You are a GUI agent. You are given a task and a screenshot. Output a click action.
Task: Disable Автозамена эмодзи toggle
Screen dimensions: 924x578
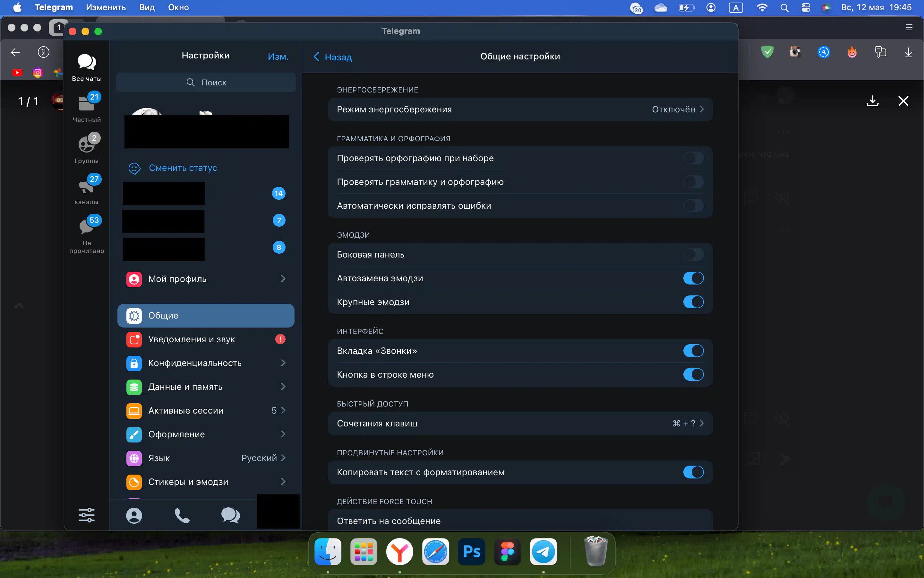point(693,278)
